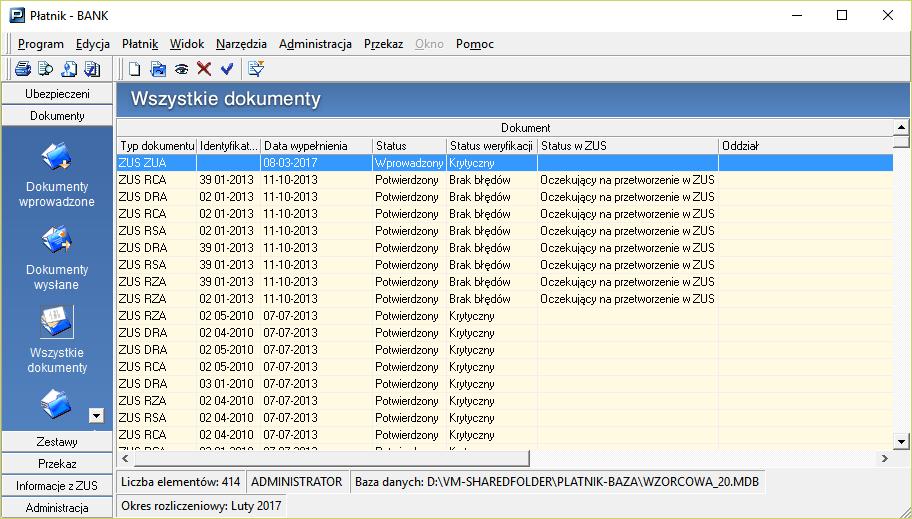Open Dokumenty wysłane sidebar icon

click(x=56, y=240)
